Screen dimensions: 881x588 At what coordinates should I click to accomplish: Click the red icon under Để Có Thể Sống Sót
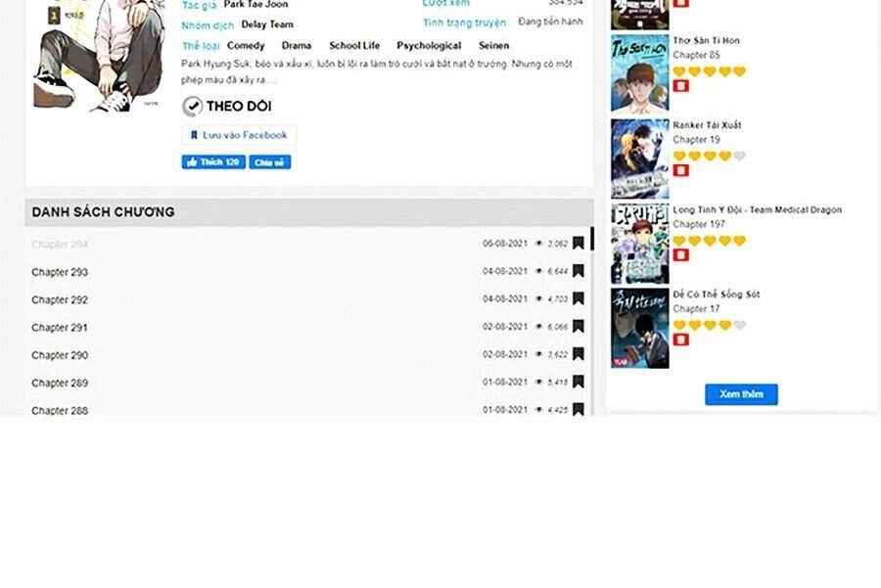pos(681,339)
